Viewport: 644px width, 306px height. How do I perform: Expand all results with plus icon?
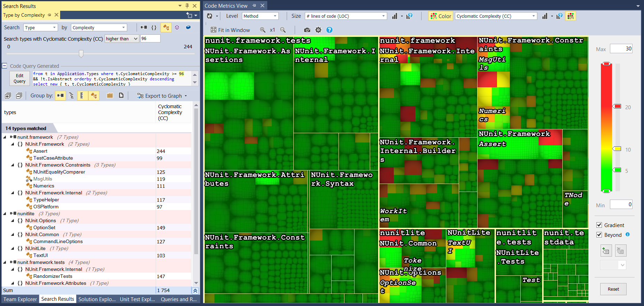pos(8,96)
